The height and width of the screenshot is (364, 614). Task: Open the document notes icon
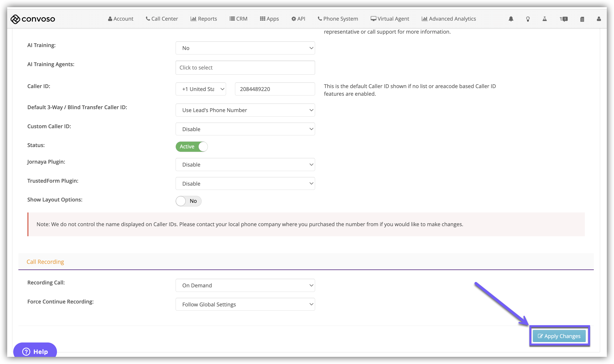click(x=582, y=19)
